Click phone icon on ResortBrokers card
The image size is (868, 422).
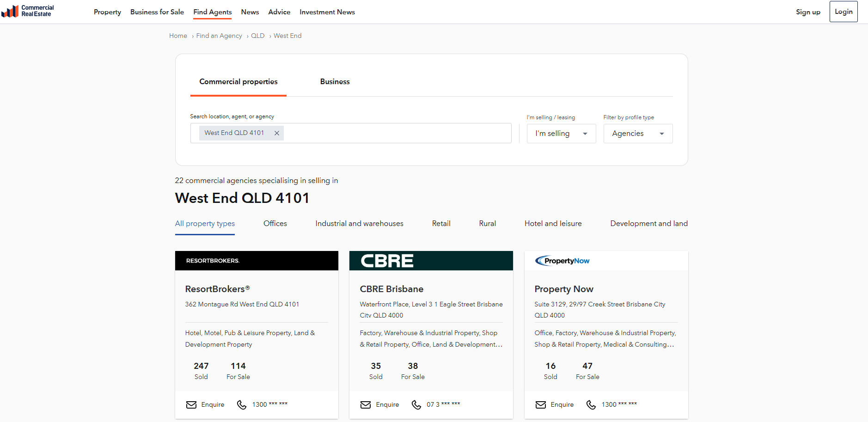tap(242, 405)
